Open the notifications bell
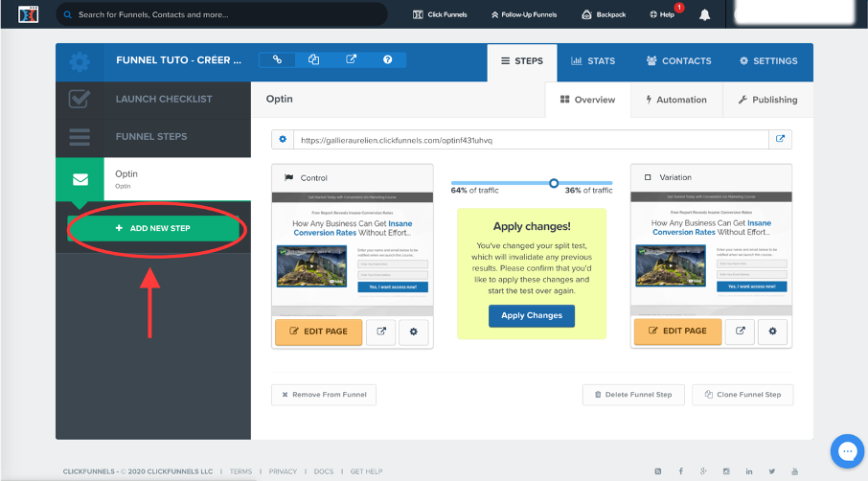Image resolution: width=868 pixels, height=481 pixels. coord(704,15)
